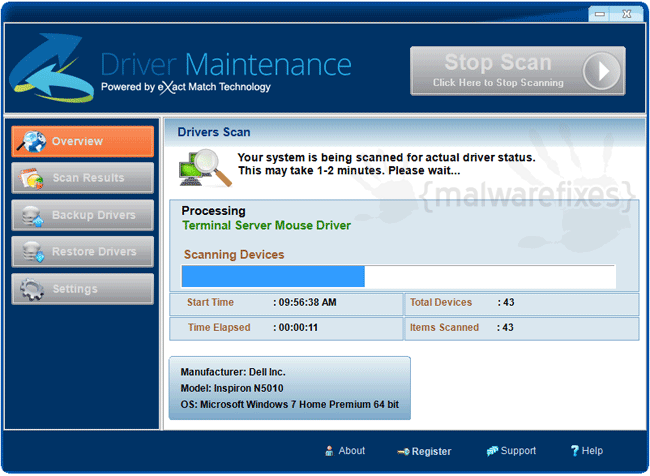Click the Items Scanned value 43

coord(508,328)
